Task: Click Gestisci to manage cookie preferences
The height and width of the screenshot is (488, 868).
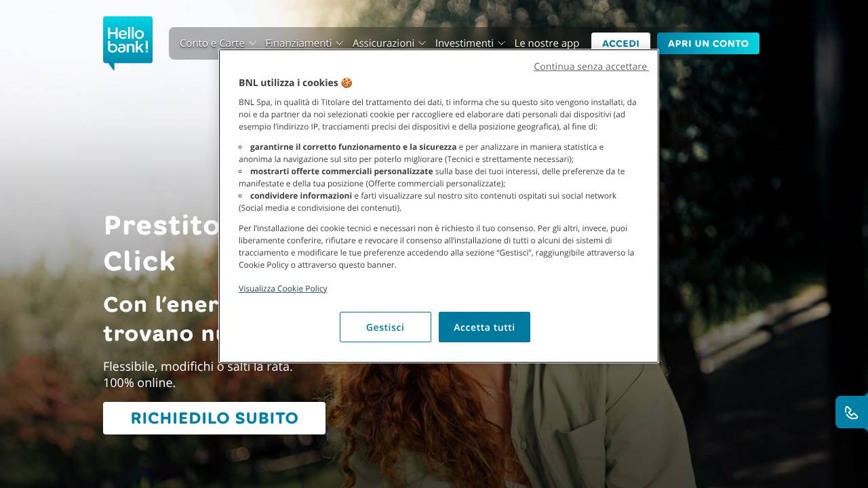Action: (385, 327)
